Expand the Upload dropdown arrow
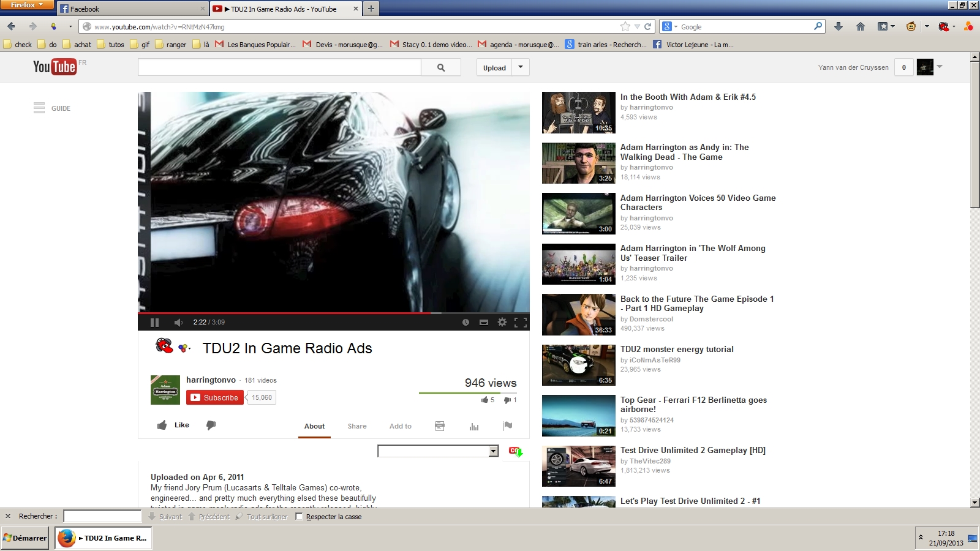Screen dimensions: 980x551 click(521, 67)
